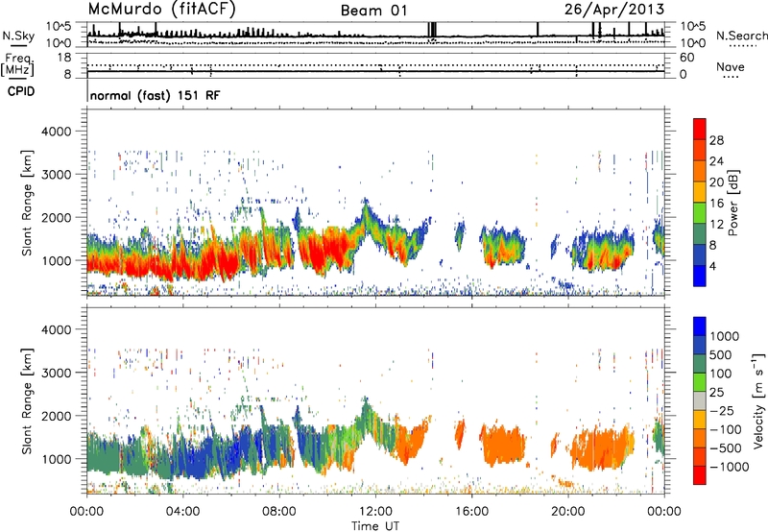This screenshot has width=768, height=532.
Task: Click the '04:00' time tick label
Action: coord(182,512)
